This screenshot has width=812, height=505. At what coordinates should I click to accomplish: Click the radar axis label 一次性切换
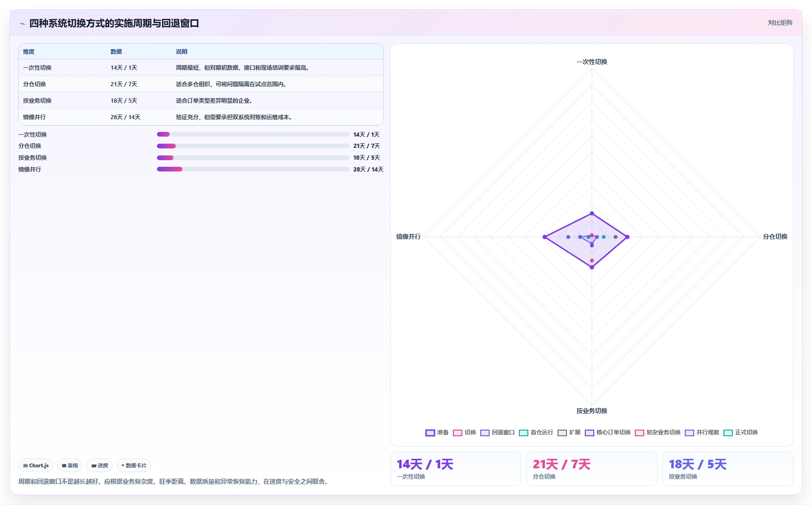pos(592,62)
